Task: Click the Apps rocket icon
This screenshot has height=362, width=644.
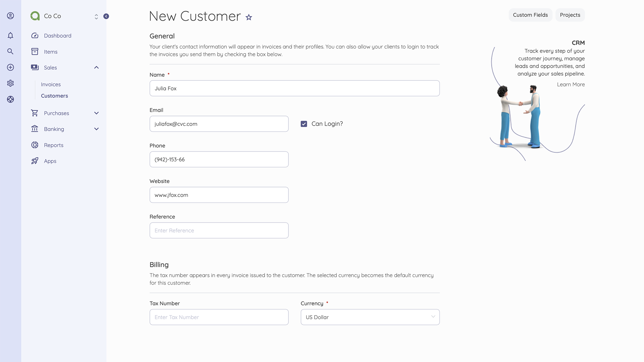Action: (x=35, y=161)
